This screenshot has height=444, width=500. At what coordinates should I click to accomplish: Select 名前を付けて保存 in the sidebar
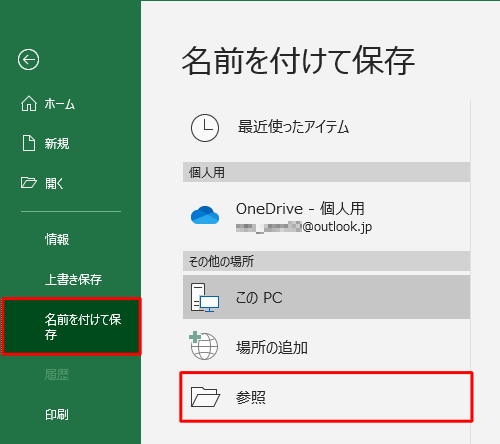point(71,327)
